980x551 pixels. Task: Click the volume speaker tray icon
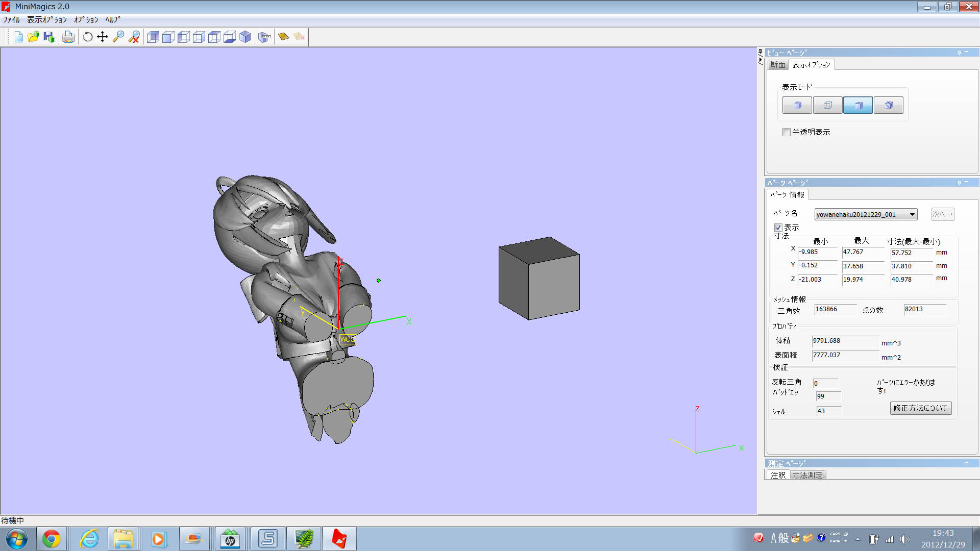[904, 539]
